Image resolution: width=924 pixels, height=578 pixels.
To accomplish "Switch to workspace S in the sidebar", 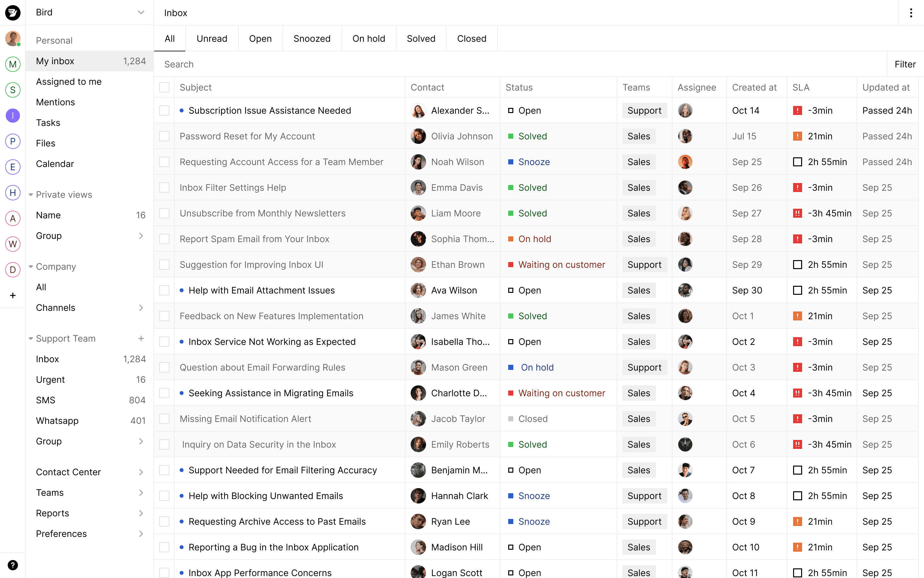I will [13, 90].
